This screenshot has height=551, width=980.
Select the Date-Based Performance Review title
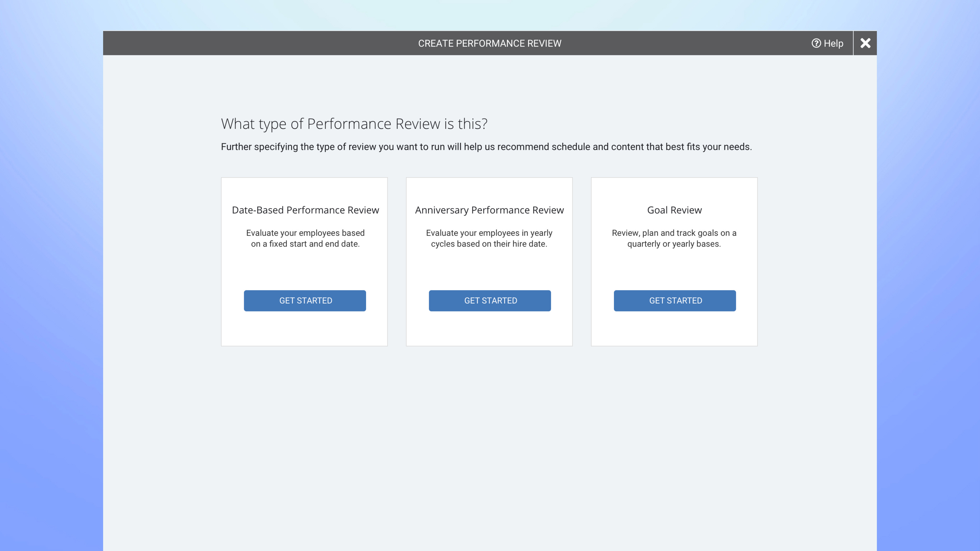click(x=306, y=210)
